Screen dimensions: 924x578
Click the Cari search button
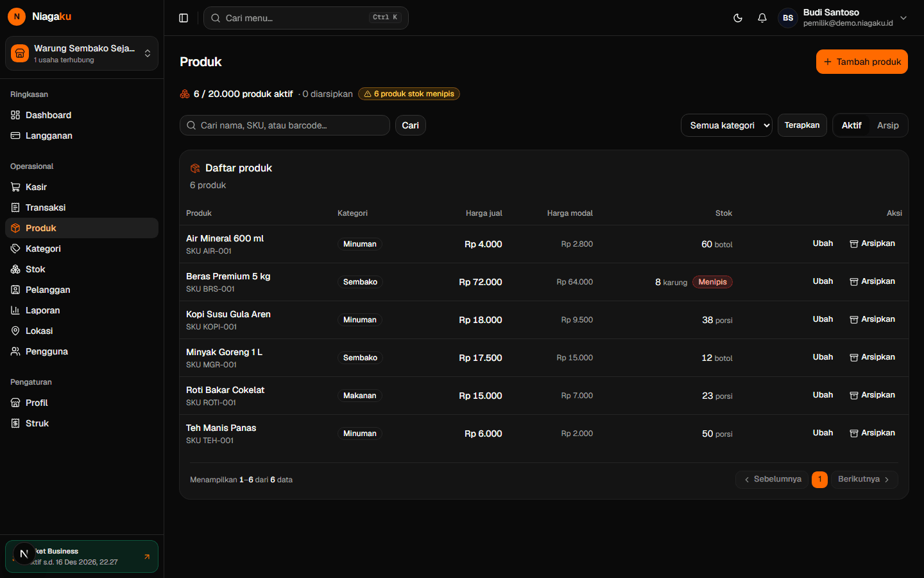411,125
